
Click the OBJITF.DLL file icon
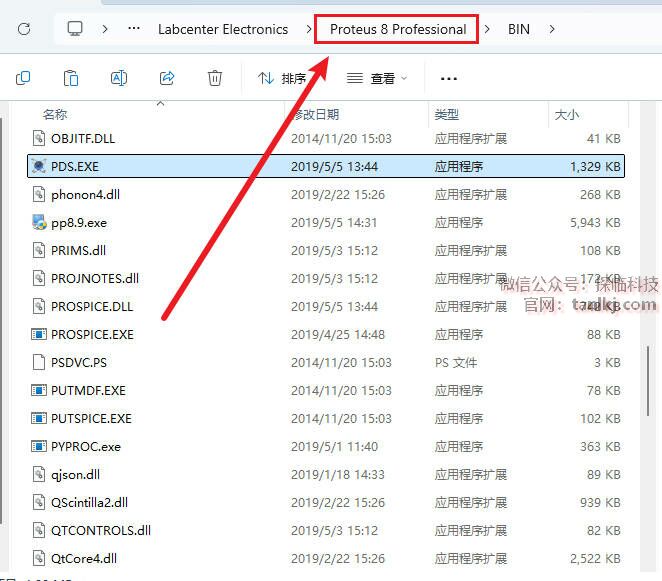(39, 138)
